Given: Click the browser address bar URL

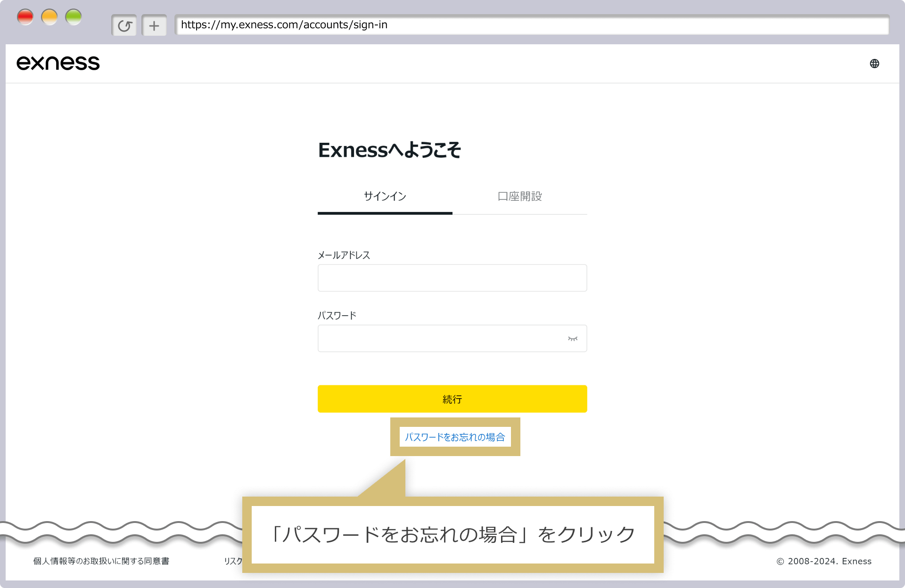Looking at the screenshot, I should tap(532, 25).
